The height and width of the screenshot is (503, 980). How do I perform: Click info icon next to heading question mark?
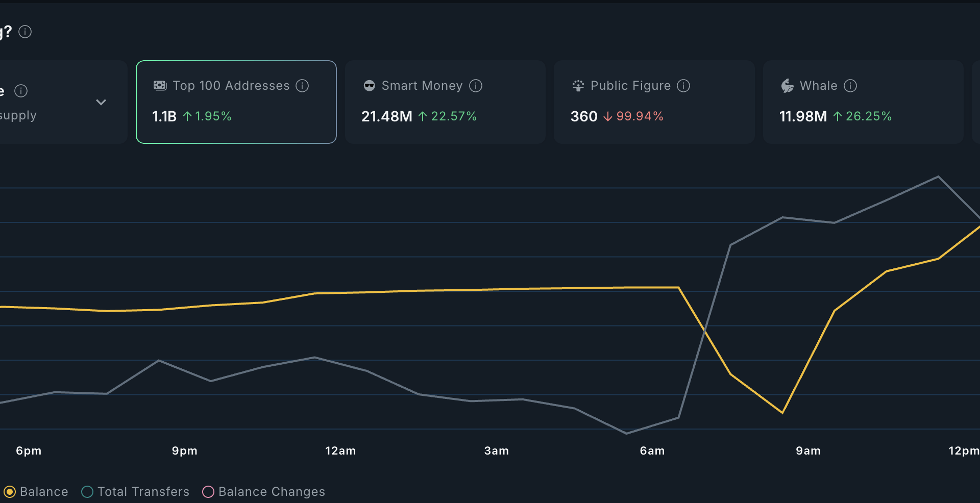tap(25, 32)
